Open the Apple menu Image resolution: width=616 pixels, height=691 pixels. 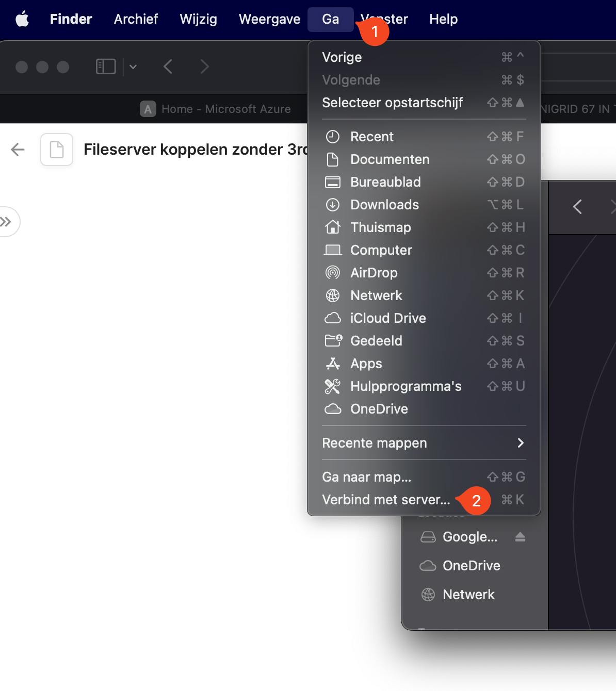click(22, 19)
